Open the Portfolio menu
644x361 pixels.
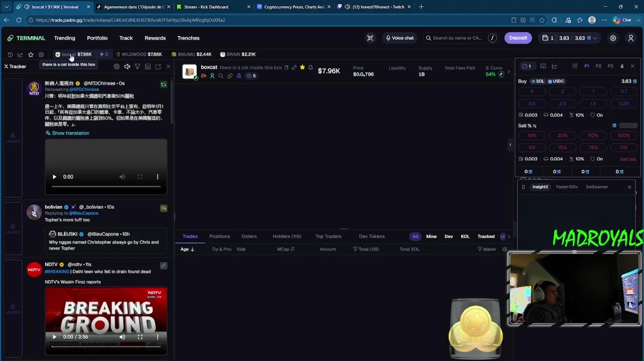click(x=97, y=38)
